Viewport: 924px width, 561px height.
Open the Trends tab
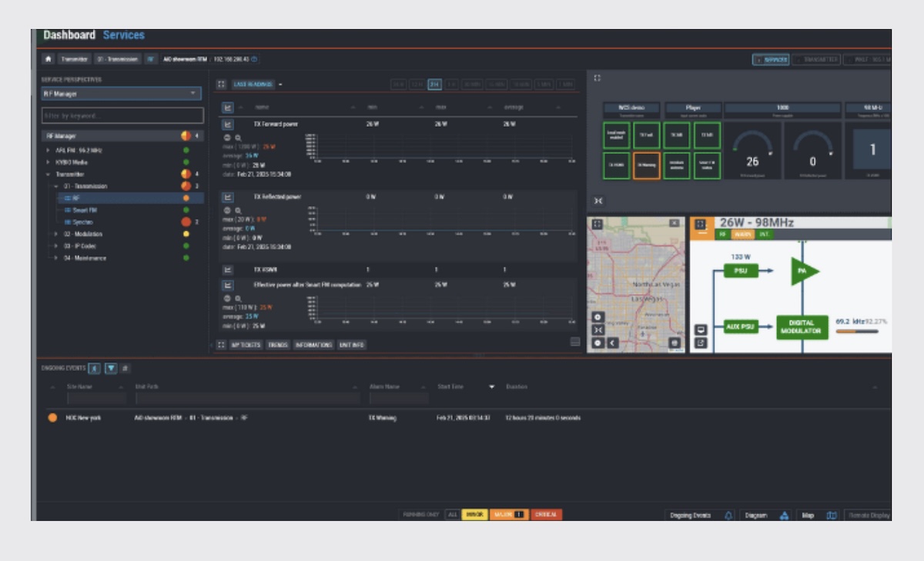277,345
